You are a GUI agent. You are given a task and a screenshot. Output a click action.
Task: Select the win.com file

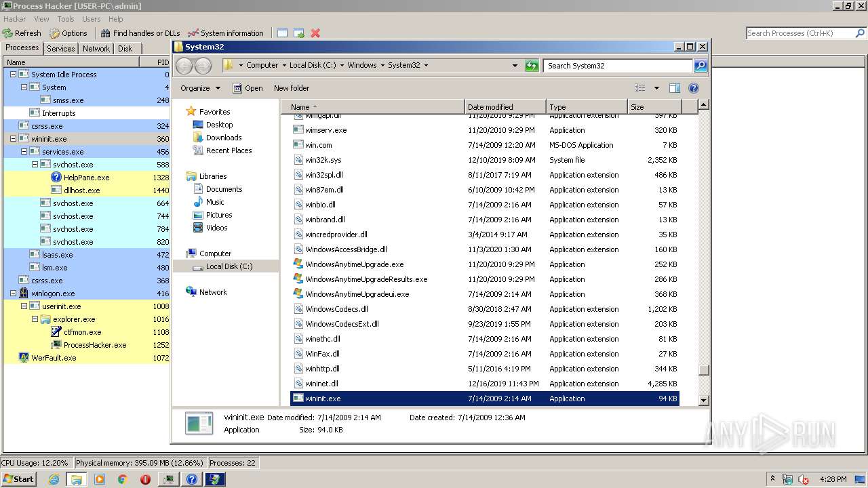click(485, 145)
